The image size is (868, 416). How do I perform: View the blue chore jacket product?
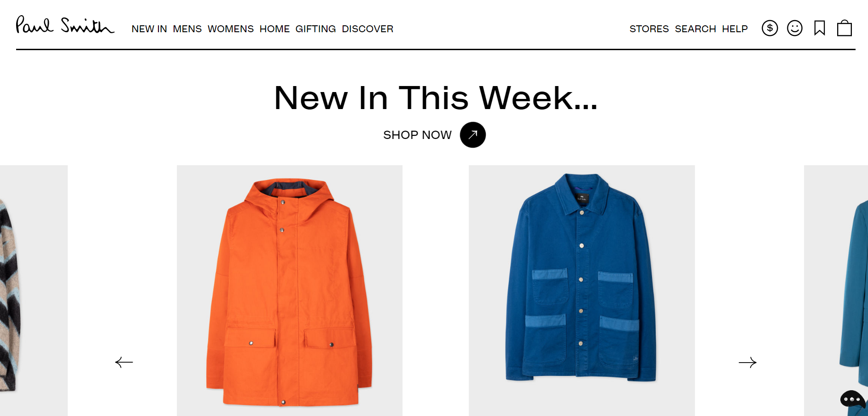[x=582, y=291]
